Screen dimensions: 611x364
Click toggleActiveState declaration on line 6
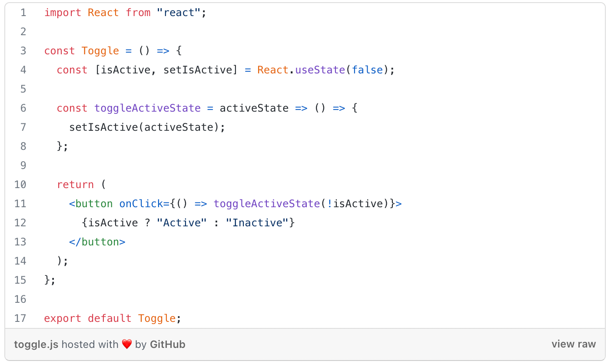148,108
